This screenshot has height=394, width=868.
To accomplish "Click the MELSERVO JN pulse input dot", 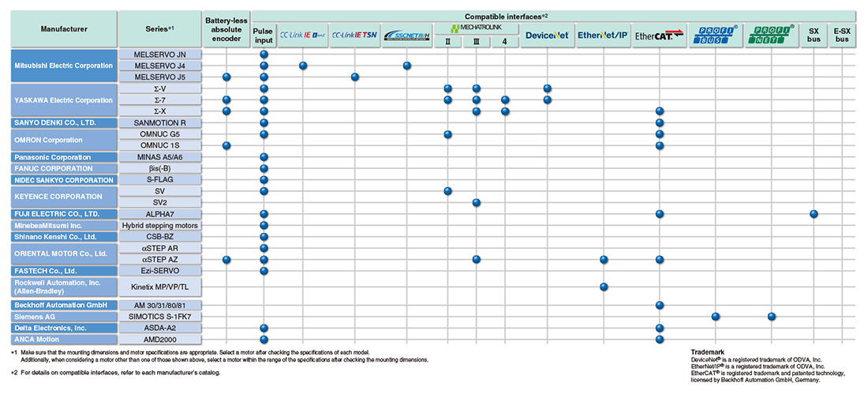I will [x=264, y=54].
